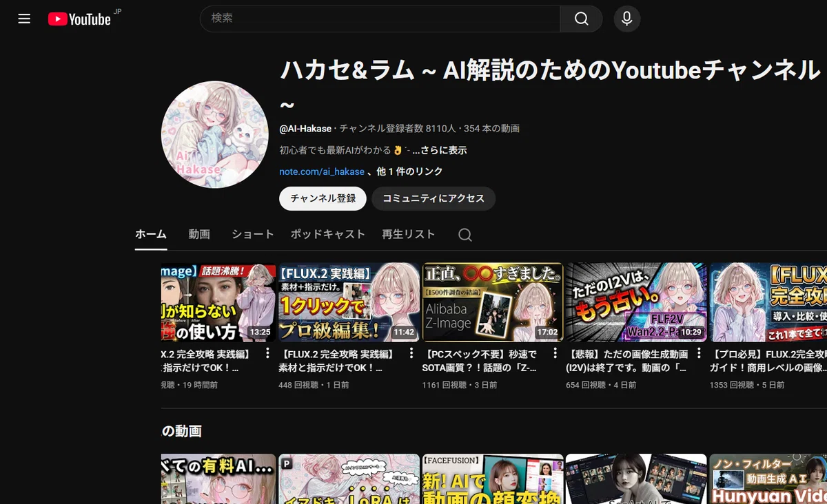Click the 1161 回視聴・3 日前 text
This screenshot has width=827, height=504.
click(x=460, y=386)
